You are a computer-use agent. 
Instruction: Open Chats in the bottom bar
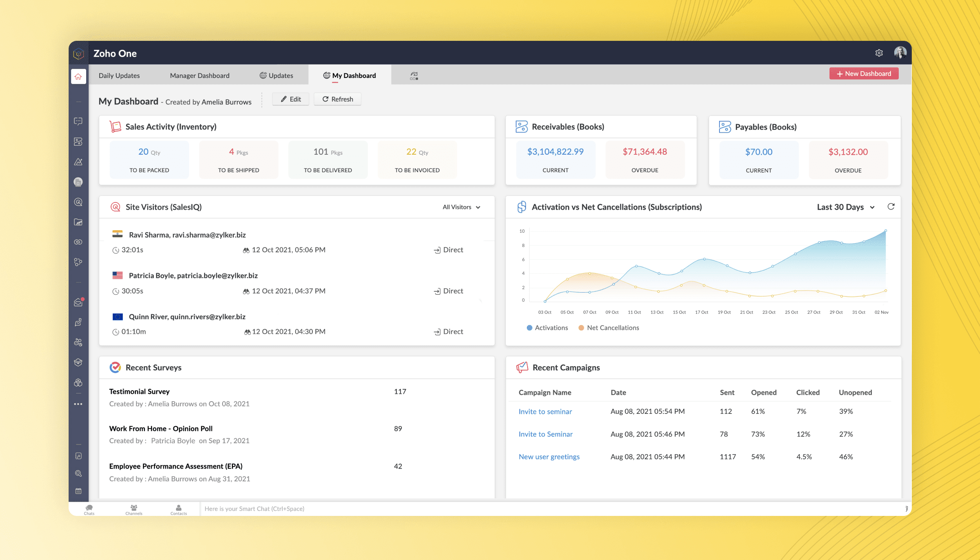89,509
